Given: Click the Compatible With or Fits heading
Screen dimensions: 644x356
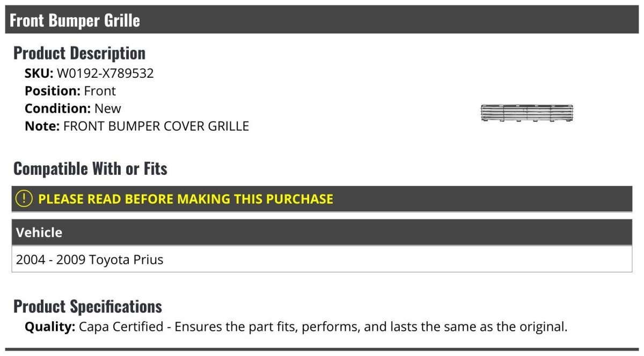Looking at the screenshot, I should click(90, 169).
